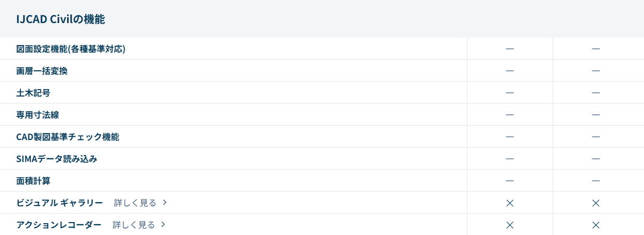Click the chevron arrow in the アクションレコーダー row

pos(163,225)
